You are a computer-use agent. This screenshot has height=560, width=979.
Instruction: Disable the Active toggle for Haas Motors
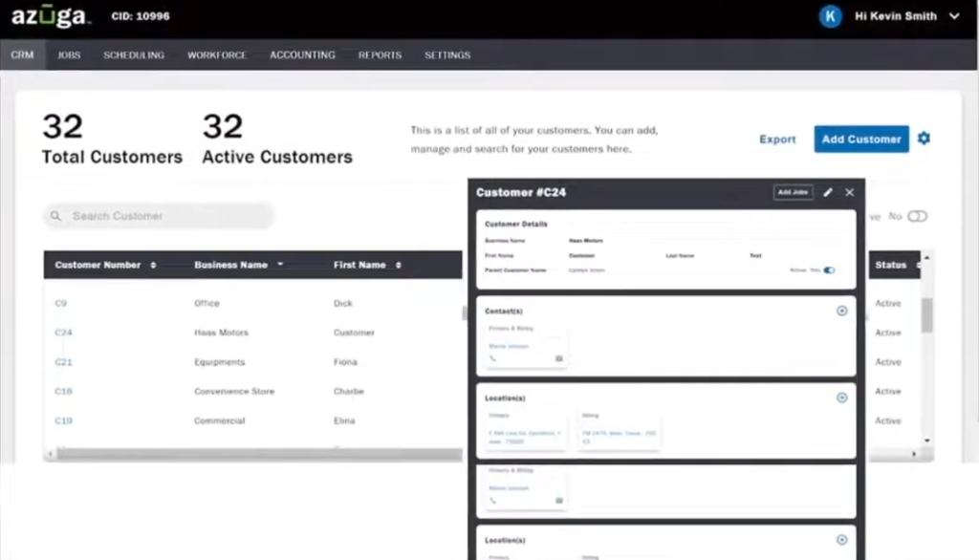pyautogui.click(x=828, y=270)
